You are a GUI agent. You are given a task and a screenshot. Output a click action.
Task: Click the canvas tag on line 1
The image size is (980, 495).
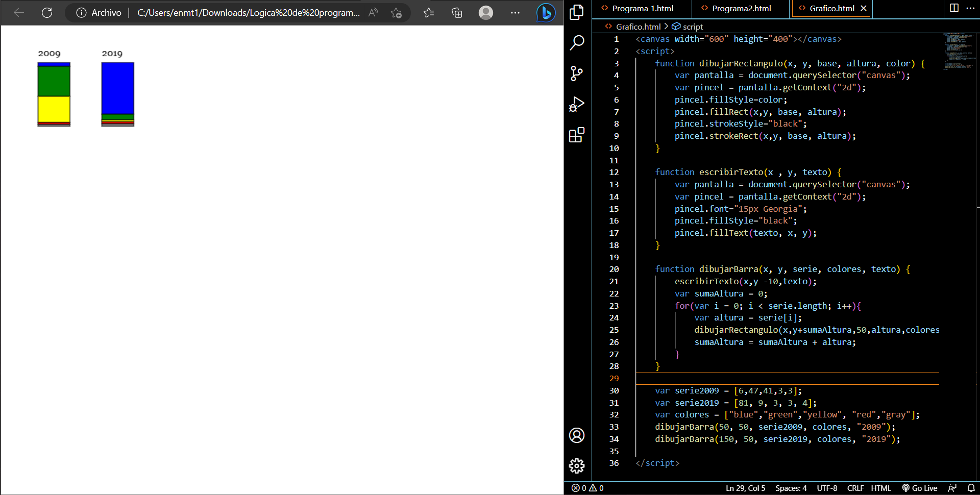[x=738, y=39]
